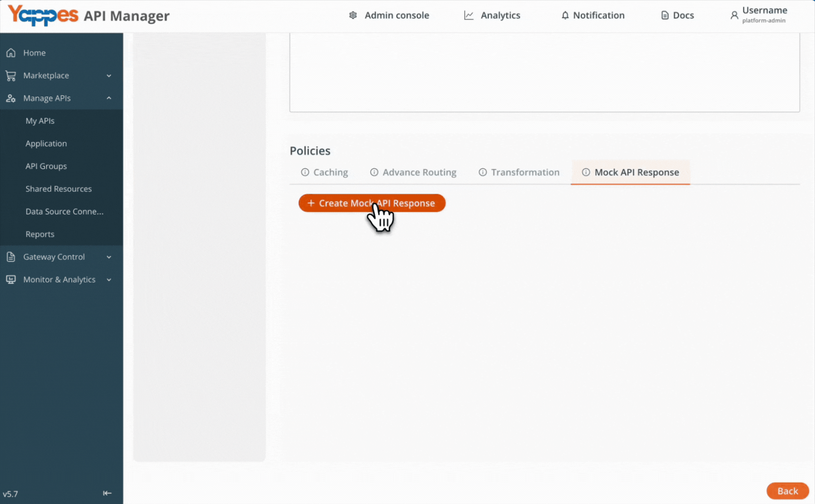Click the info icon beside Caching

pos(305,172)
